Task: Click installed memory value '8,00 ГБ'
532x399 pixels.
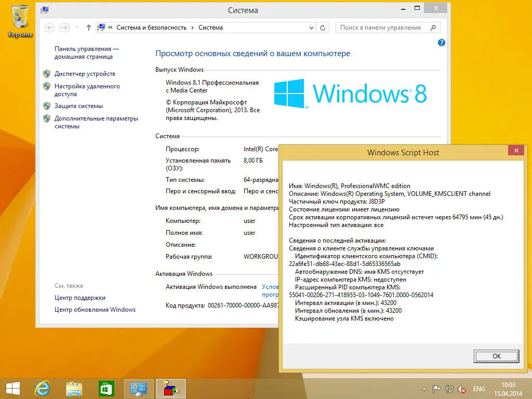Action: point(253,161)
